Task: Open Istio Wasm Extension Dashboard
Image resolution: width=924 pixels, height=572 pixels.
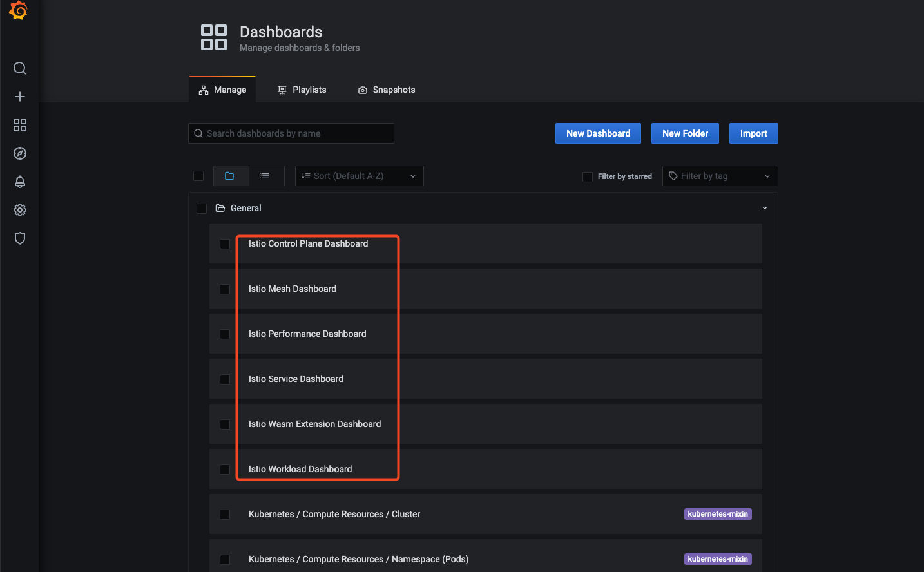Action: point(314,424)
